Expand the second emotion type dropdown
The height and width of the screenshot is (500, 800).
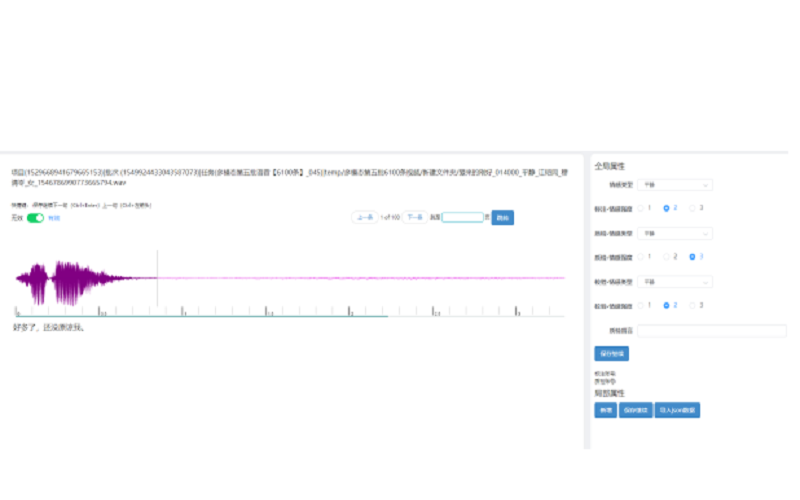(x=676, y=233)
